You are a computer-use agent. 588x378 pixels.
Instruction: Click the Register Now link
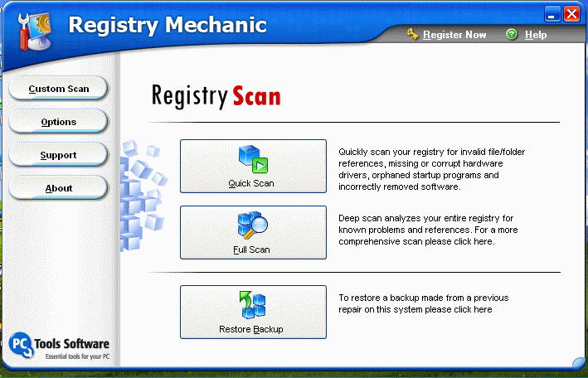coord(454,35)
